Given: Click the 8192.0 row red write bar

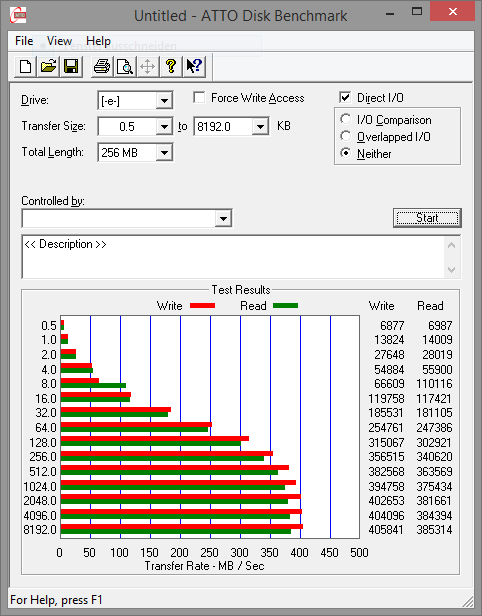Looking at the screenshot, I should (x=182, y=526).
